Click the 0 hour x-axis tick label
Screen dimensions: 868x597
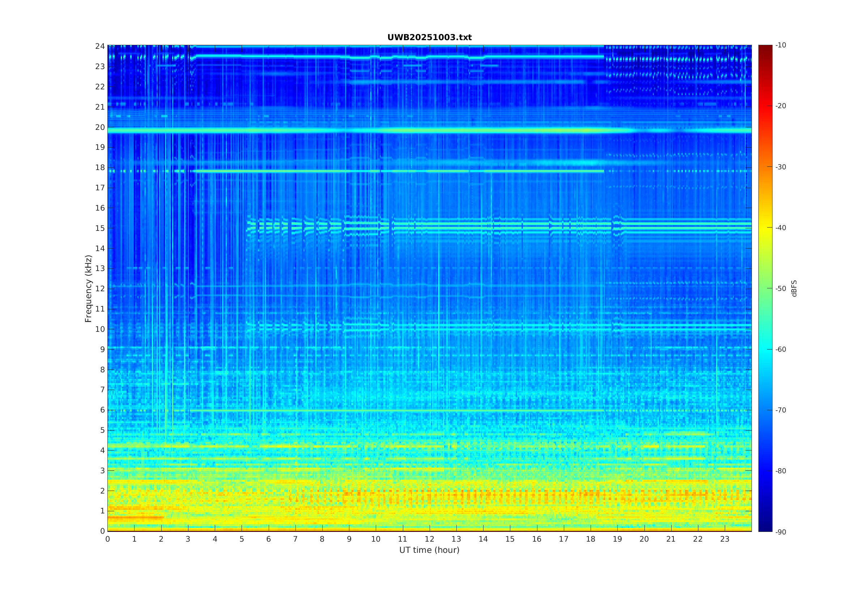(x=108, y=539)
